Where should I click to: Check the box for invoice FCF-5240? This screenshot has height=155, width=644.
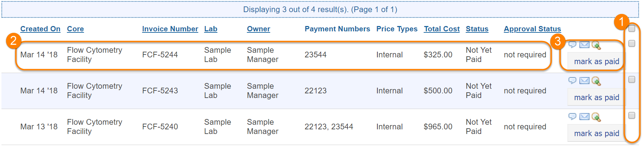[x=632, y=115]
